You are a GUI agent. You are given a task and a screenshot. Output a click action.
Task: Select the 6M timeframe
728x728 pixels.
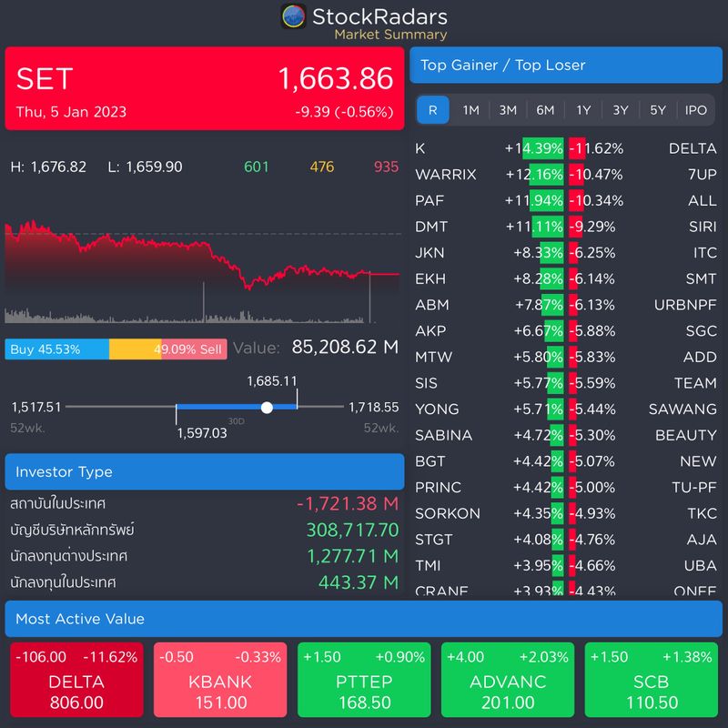click(x=544, y=109)
